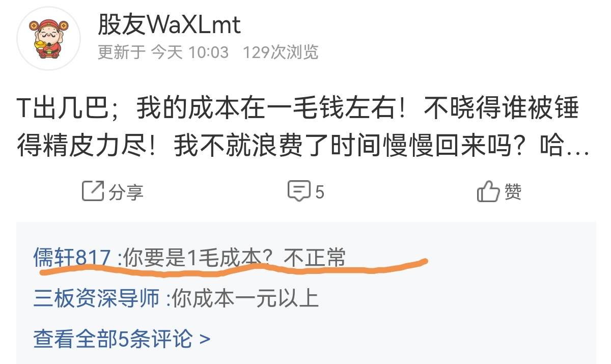
Task: Expand all comments with the > chevron
Action: [x=205, y=339]
